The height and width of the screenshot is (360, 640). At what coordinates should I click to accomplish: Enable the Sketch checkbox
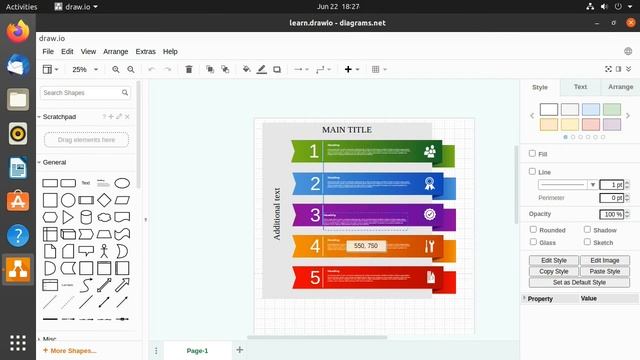pos(587,242)
